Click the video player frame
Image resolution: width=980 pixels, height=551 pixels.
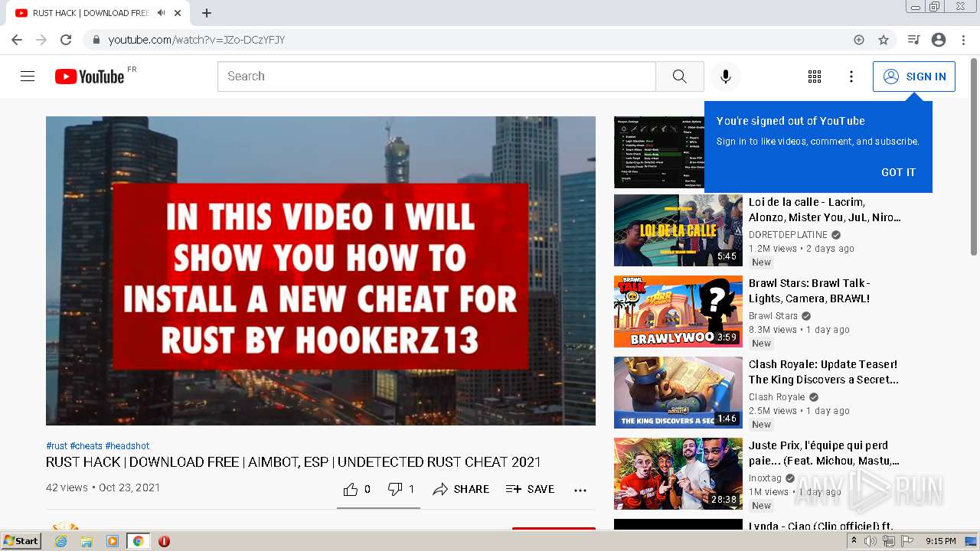click(x=321, y=271)
